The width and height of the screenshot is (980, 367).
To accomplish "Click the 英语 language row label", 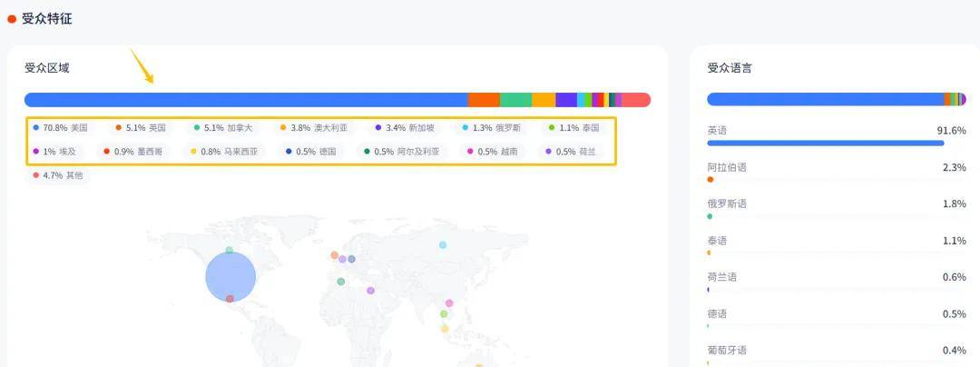I will click(x=717, y=131).
